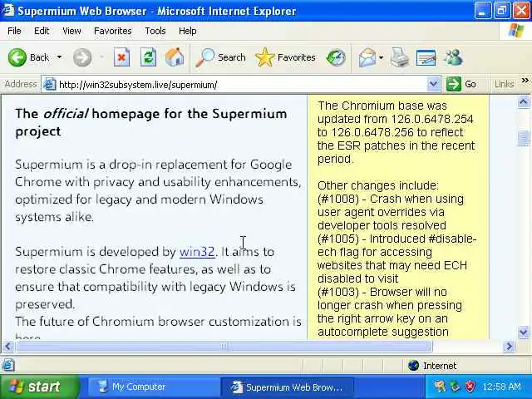
Task: Open the Windows start menu
Action: [x=40, y=387]
